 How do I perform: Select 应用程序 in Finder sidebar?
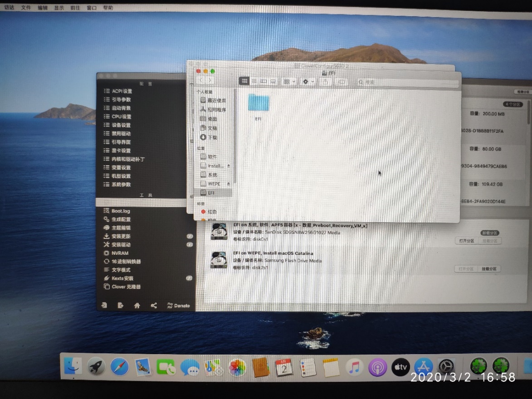[x=213, y=110]
